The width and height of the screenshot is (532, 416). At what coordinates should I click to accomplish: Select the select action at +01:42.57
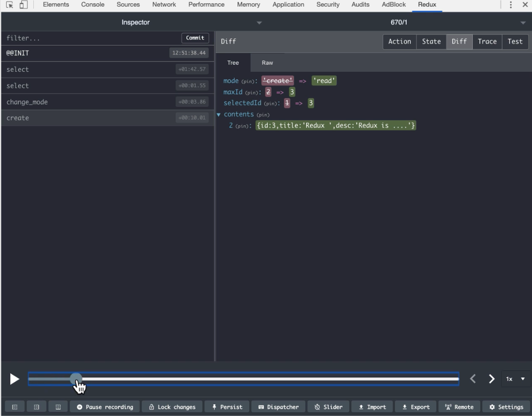108,69
